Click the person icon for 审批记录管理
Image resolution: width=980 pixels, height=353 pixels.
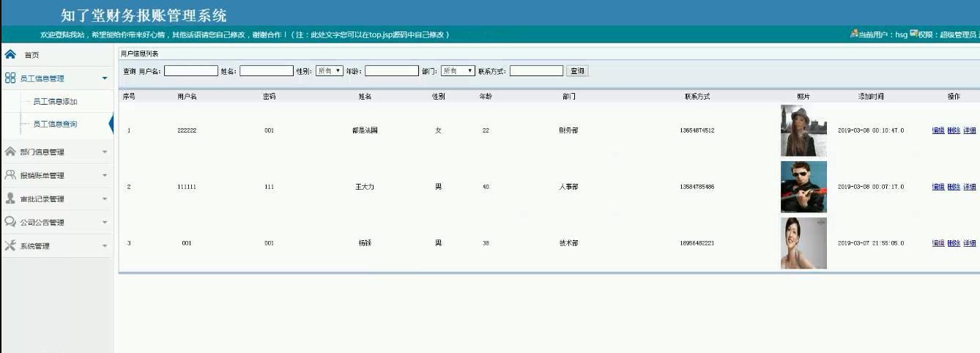tap(10, 198)
